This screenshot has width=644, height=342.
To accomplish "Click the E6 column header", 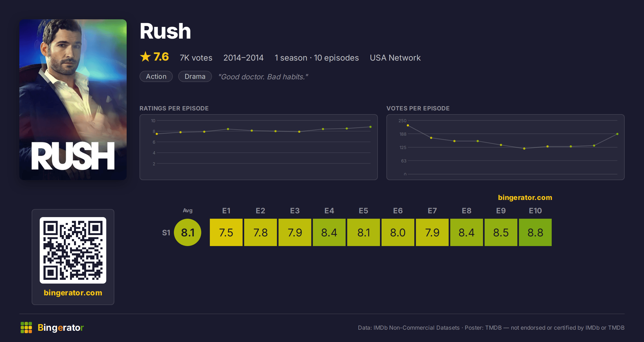I will [x=398, y=211].
